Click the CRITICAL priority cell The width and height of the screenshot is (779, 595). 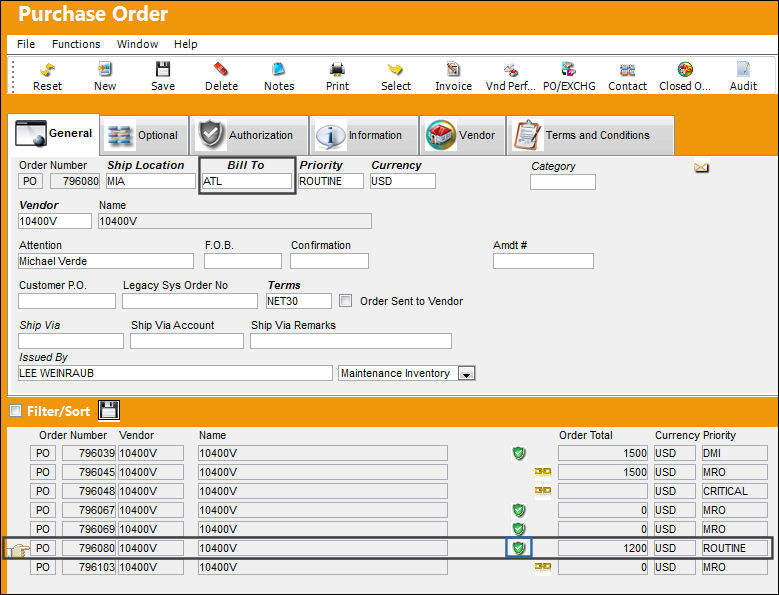tap(735, 491)
